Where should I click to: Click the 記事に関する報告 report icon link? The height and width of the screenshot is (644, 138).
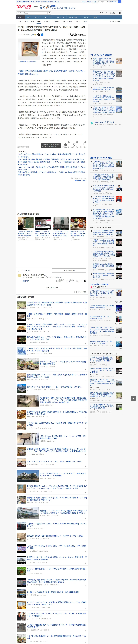pyautogui.click(x=23, y=147)
